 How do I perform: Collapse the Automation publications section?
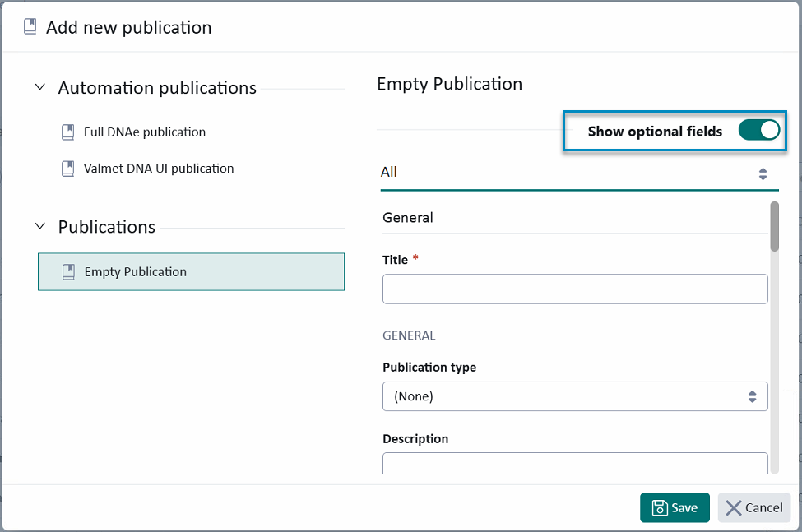click(39, 87)
